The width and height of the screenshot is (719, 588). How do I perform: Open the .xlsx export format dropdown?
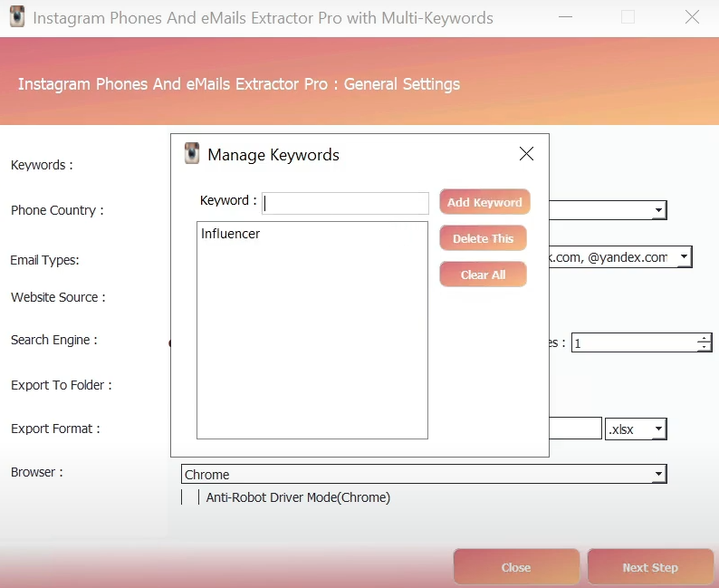(658, 429)
